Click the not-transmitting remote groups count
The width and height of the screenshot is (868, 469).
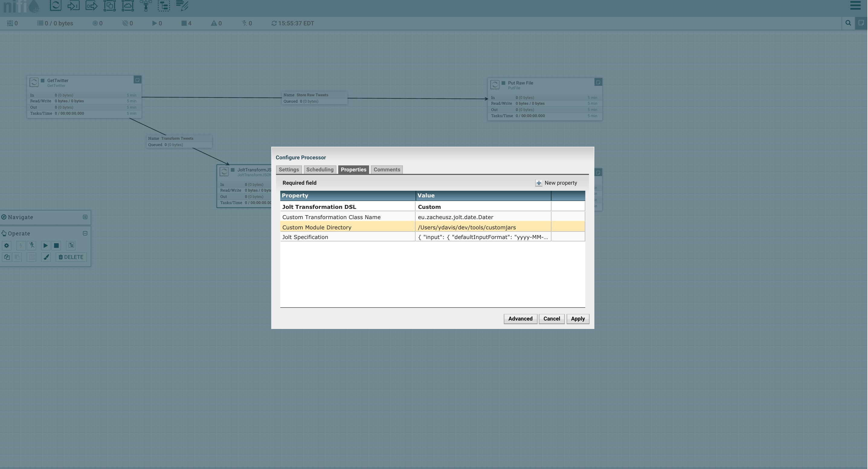128,23
